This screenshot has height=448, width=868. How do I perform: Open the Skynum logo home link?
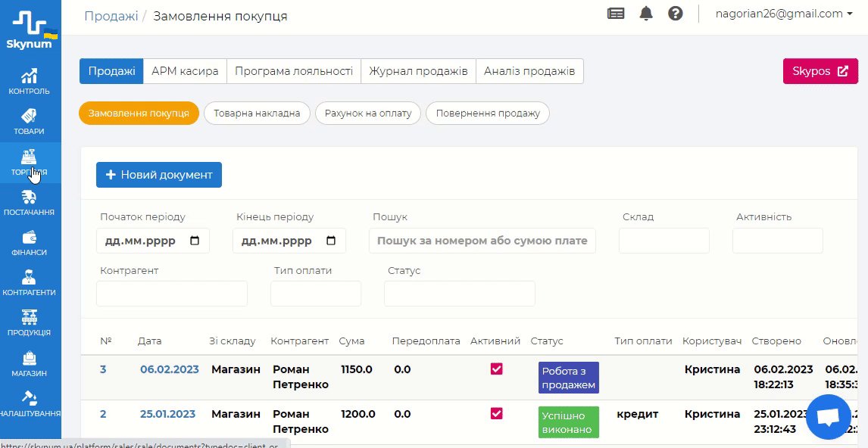click(32, 30)
